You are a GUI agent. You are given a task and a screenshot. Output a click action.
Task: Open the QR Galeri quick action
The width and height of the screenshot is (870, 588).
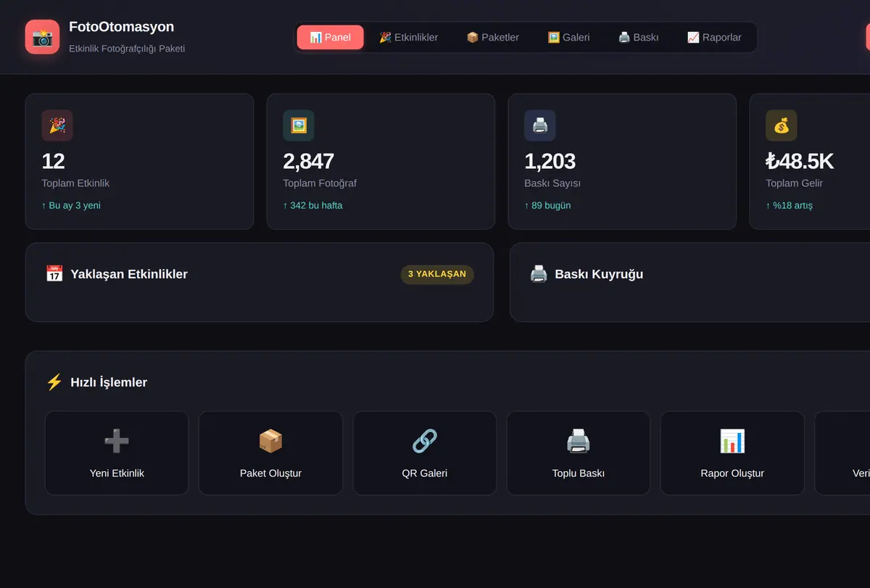pos(425,453)
